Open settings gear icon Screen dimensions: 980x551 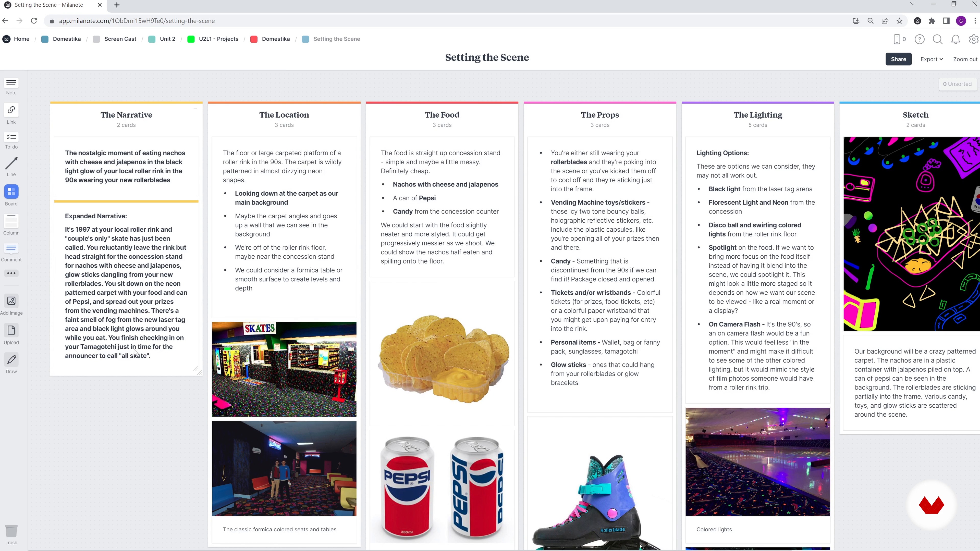tap(974, 39)
